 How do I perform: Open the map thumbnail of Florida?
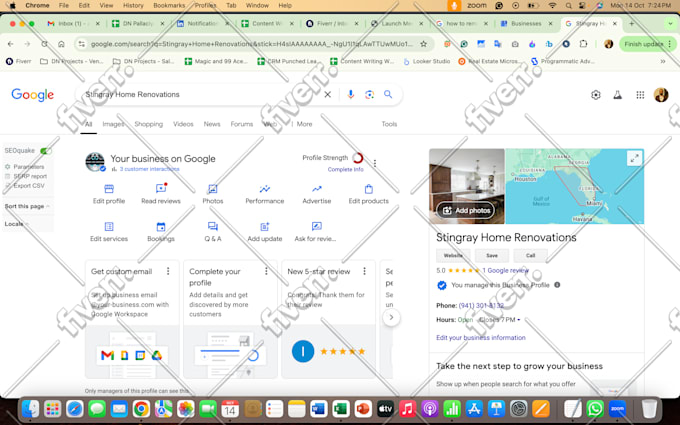pos(575,186)
